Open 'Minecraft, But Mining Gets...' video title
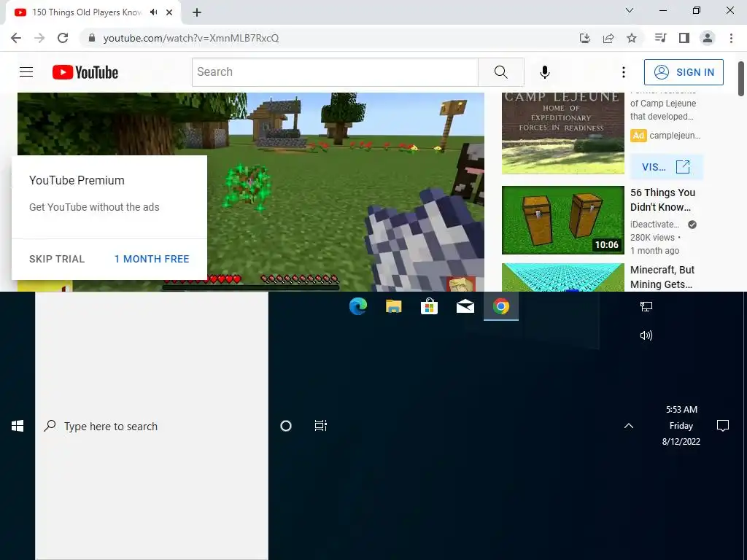Viewport: 747px width, 560px height. pyautogui.click(x=662, y=277)
